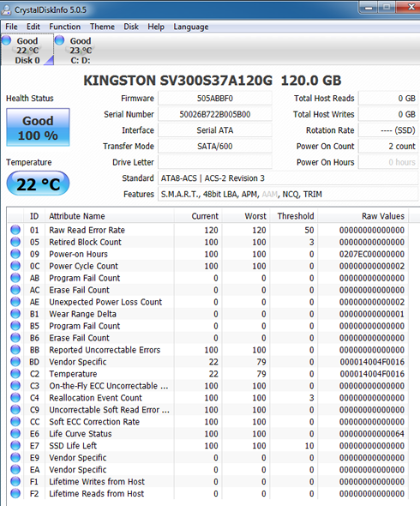Screen dimensions: 420x506
Task: Click blue status orb on C: D: tab
Action: [x=59, y=40]
